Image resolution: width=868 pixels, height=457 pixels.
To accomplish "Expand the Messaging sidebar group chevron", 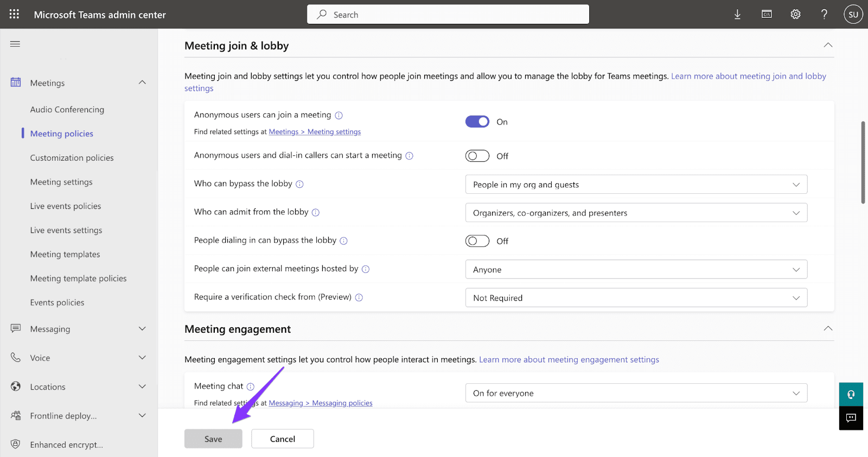I will click(142, 328).
